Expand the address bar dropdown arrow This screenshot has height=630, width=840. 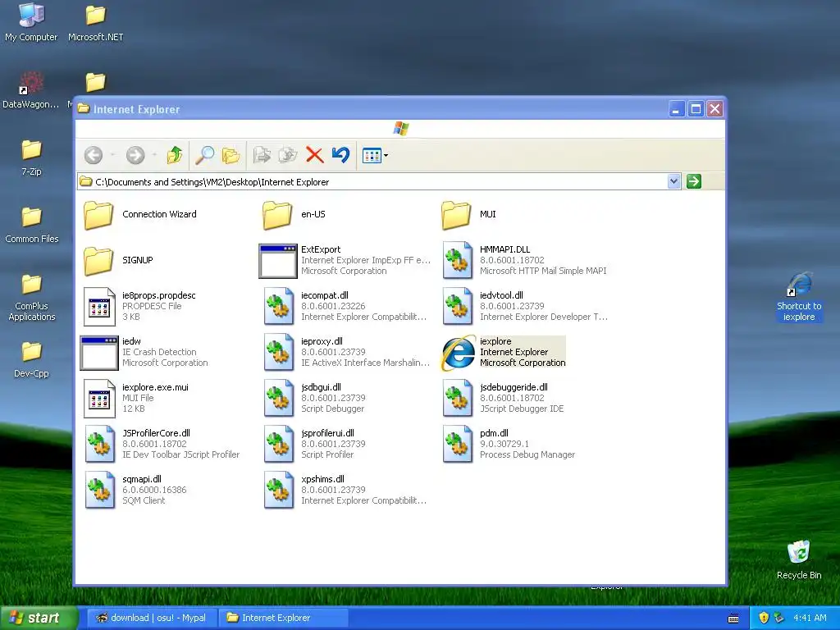coord(674,181)
